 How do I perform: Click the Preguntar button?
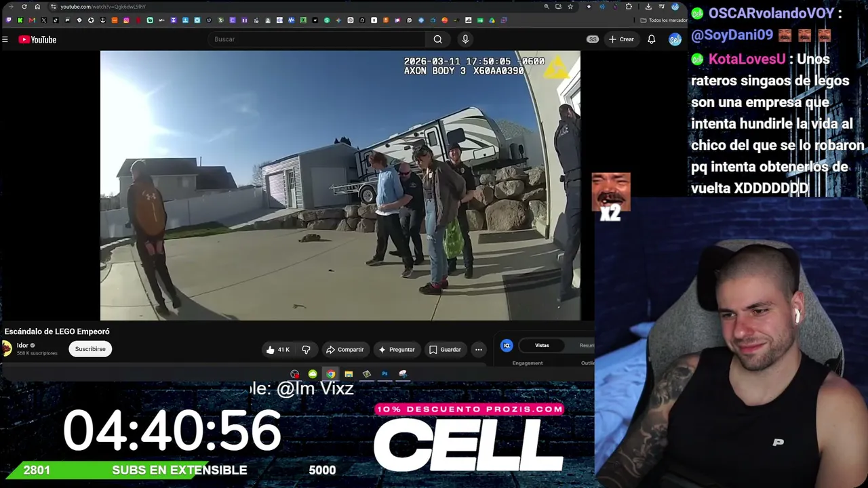(x=397, y=350)
